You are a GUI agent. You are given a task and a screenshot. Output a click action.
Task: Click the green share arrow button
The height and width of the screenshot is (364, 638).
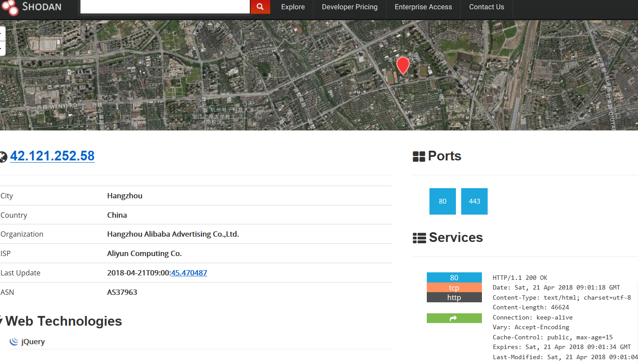pos(454,318)
